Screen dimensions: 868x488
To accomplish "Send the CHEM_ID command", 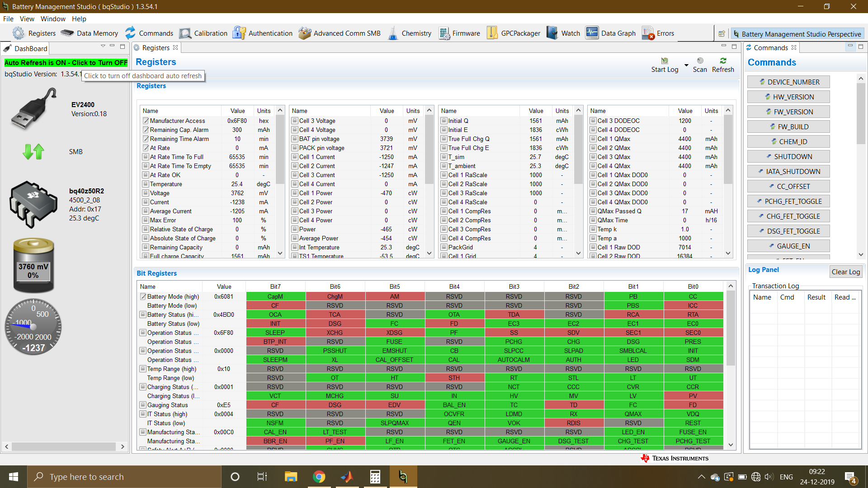I will (x=788, y=141).
